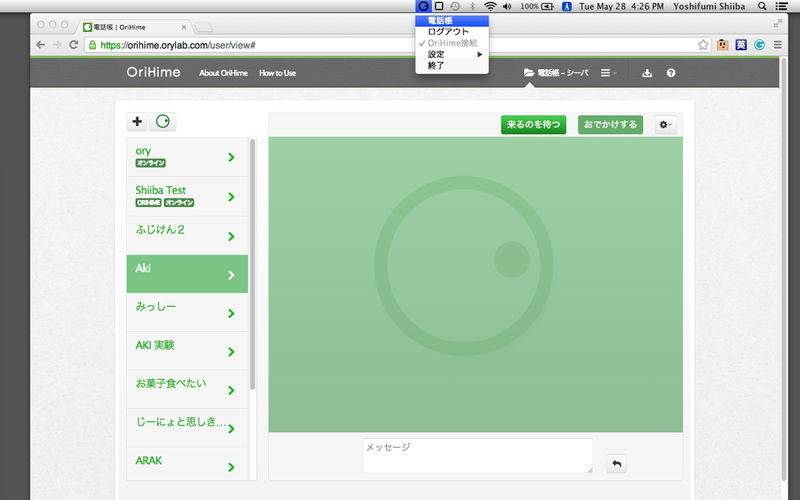Open Time Machine icon in the menu bar

click(455, 6)
